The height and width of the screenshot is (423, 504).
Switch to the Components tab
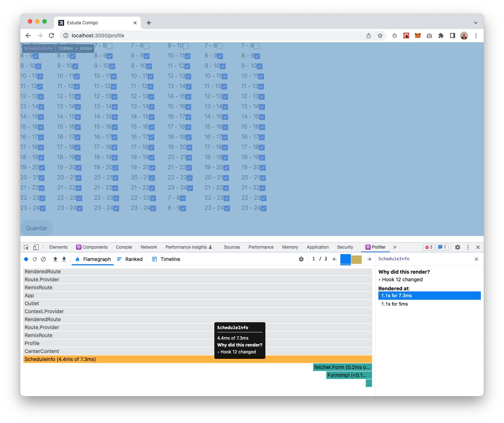click(92, 247)
